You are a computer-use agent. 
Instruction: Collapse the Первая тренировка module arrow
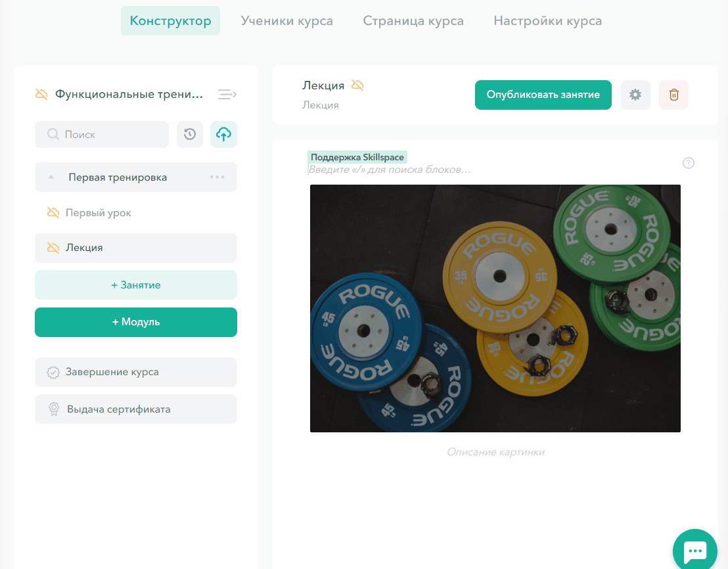pyautogui.click(x=51, y=177)
